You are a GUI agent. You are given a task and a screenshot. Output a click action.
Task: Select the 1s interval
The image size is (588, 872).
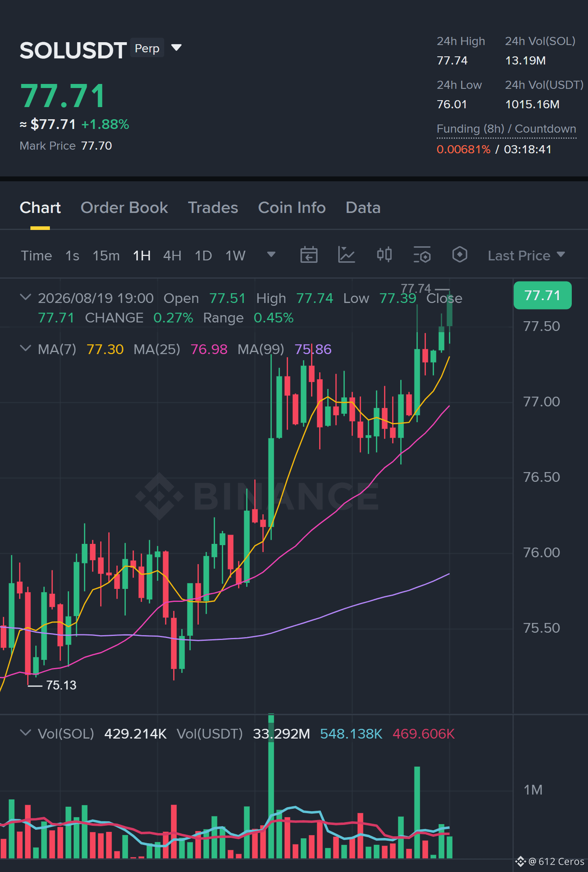click(72, 256)
